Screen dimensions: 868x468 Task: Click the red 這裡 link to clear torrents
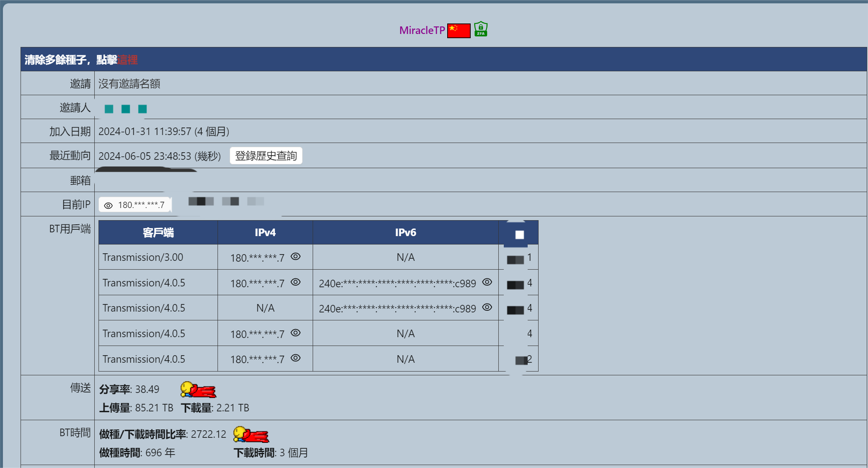tap(127, 60)
